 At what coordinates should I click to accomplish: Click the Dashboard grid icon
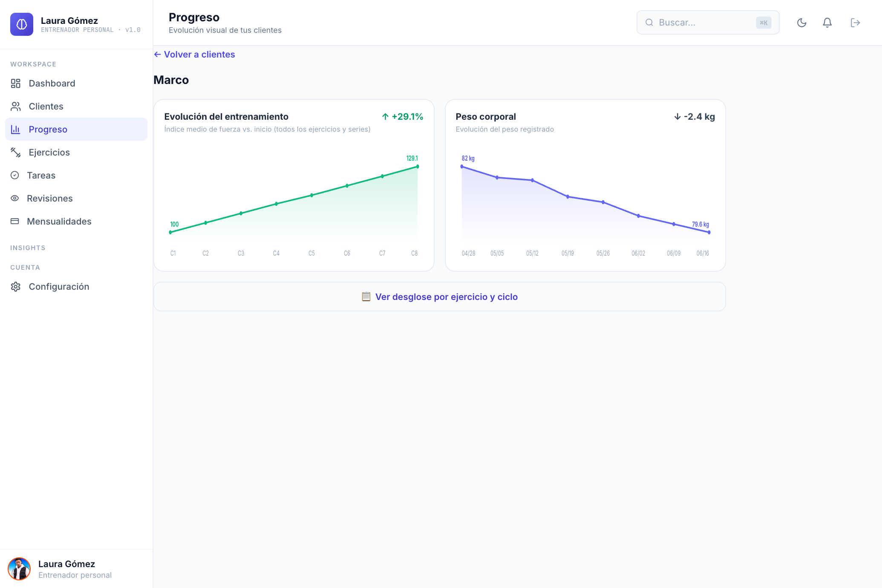pyautogui.click(x=16, y=84)
